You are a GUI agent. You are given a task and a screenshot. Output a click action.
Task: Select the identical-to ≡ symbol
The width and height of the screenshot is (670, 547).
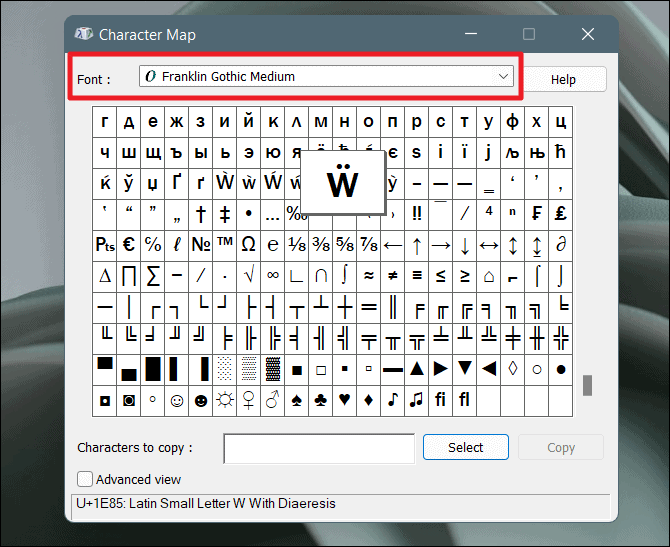pyautogui.click(x=417, y=276)
